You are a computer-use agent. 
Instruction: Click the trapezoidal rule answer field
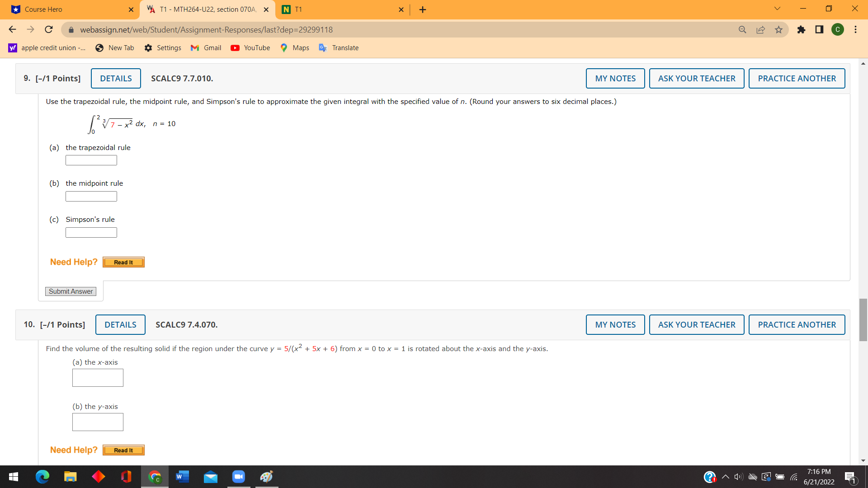pos(91,160)
